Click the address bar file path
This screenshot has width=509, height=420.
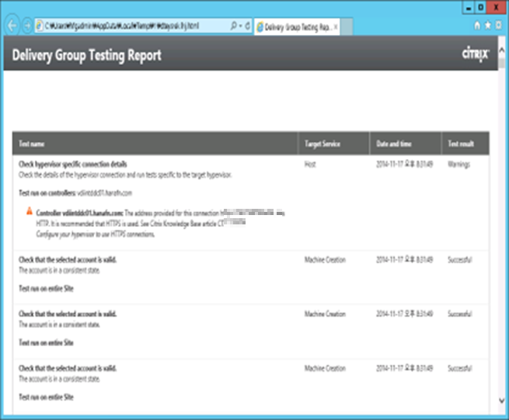pos(122,26)
